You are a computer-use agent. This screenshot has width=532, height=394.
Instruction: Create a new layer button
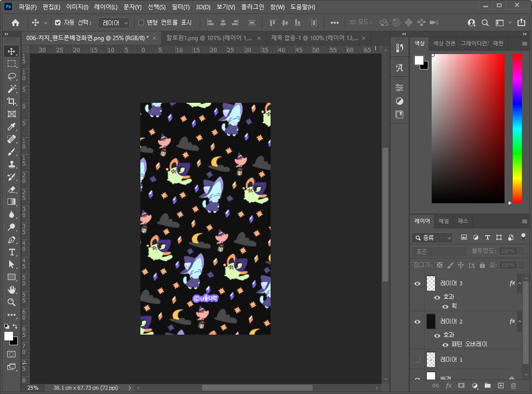coord(501,385)
